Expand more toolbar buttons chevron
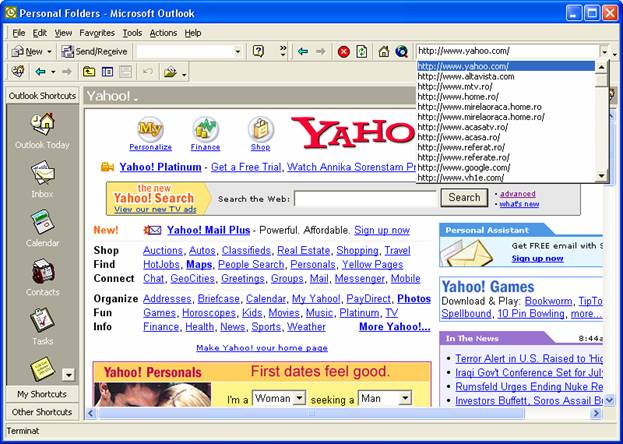 pos(283,51)
